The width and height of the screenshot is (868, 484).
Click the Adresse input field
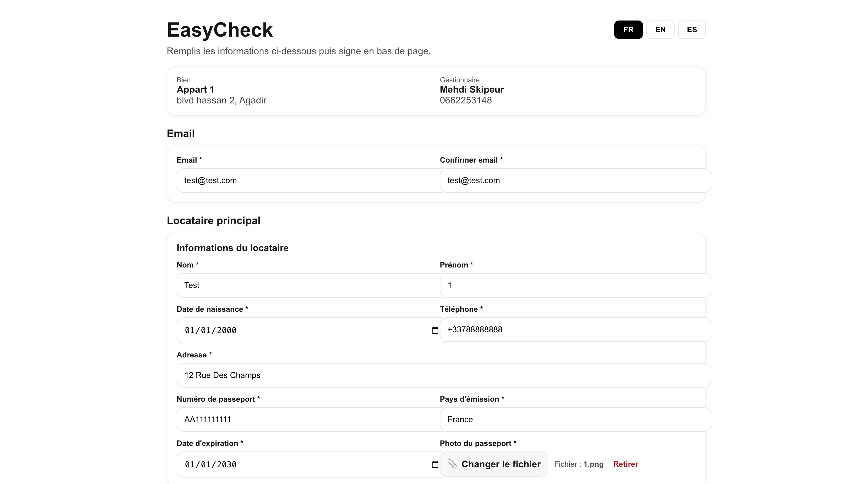pyautogui.click(x=443, y=375)
